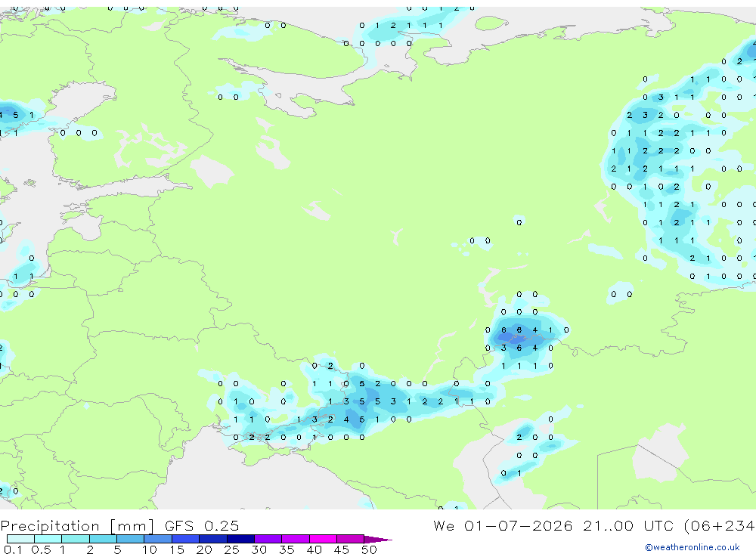Choose the 10–15 mm legend color box
This screenshot has width=756, height=554.
(x=158, y=539)
